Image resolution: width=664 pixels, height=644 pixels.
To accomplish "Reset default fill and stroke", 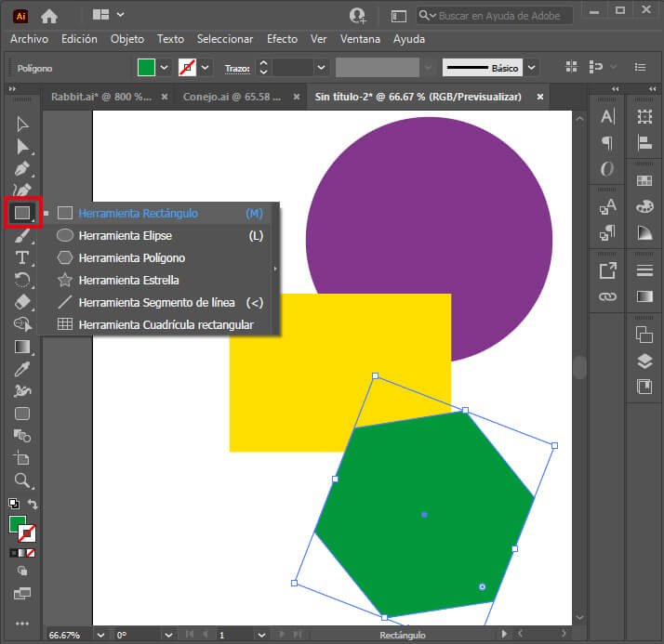I will tap(14, 504).
